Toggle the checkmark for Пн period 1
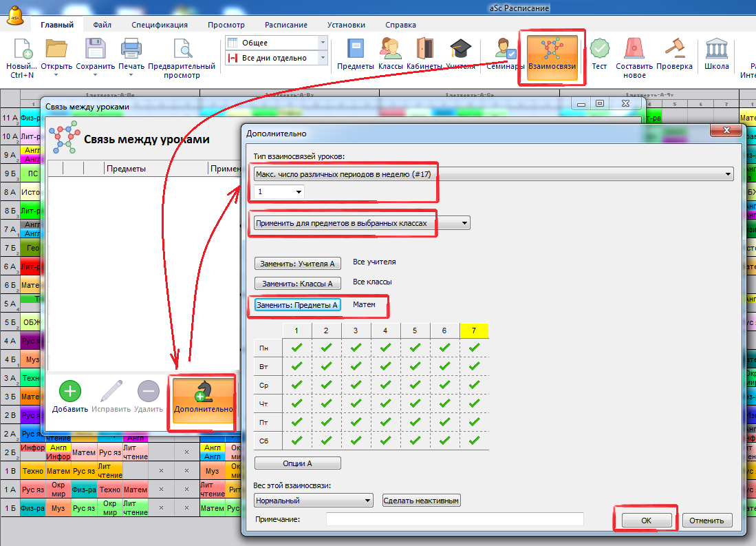 [x=296, y=348]
